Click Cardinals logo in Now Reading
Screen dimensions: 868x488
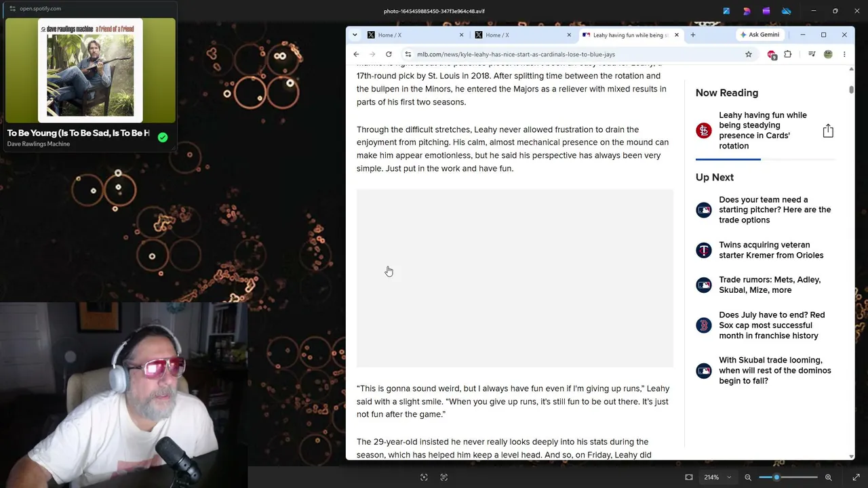point(704,130)
